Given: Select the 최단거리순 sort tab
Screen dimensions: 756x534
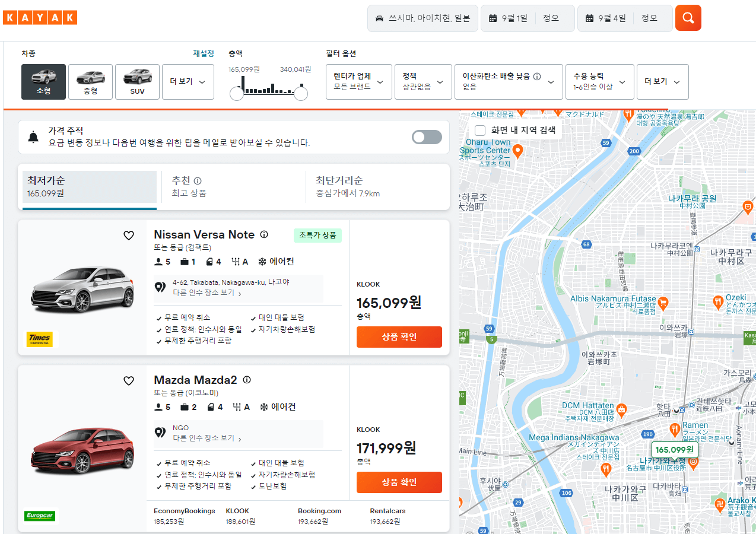Looking at the screenshot, I should coord(377,186).
